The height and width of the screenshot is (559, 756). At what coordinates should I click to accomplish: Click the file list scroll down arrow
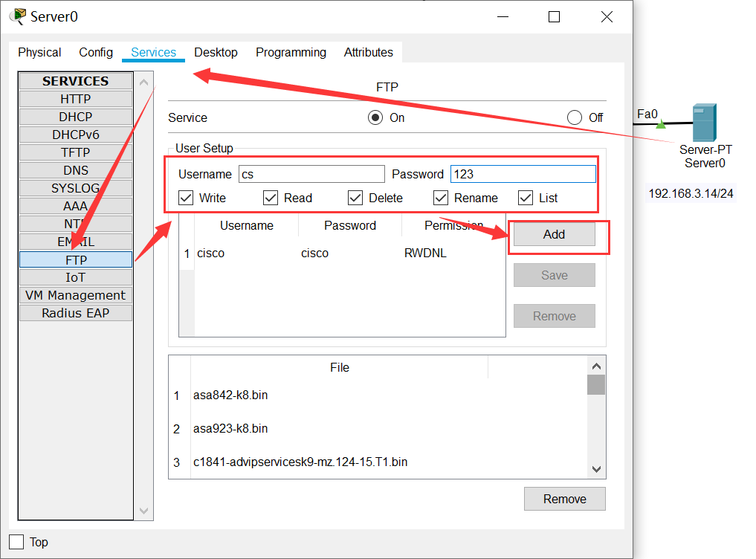click(x=596, y=469)
